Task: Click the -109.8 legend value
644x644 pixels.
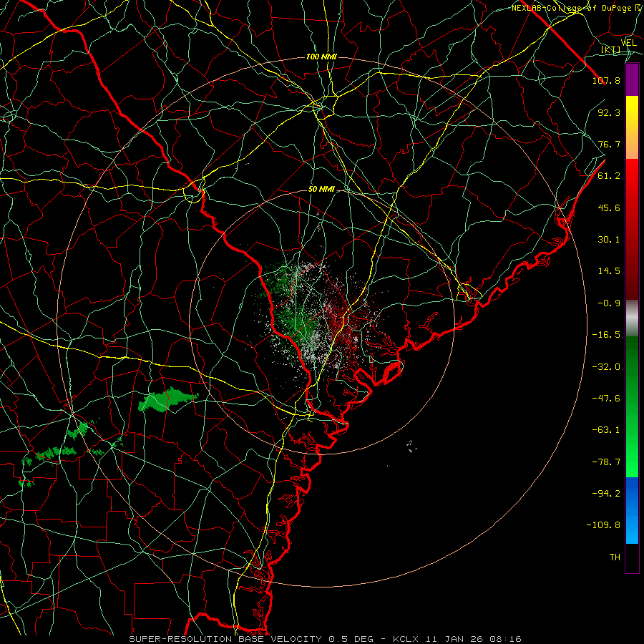Action: [x=603, y=525]
